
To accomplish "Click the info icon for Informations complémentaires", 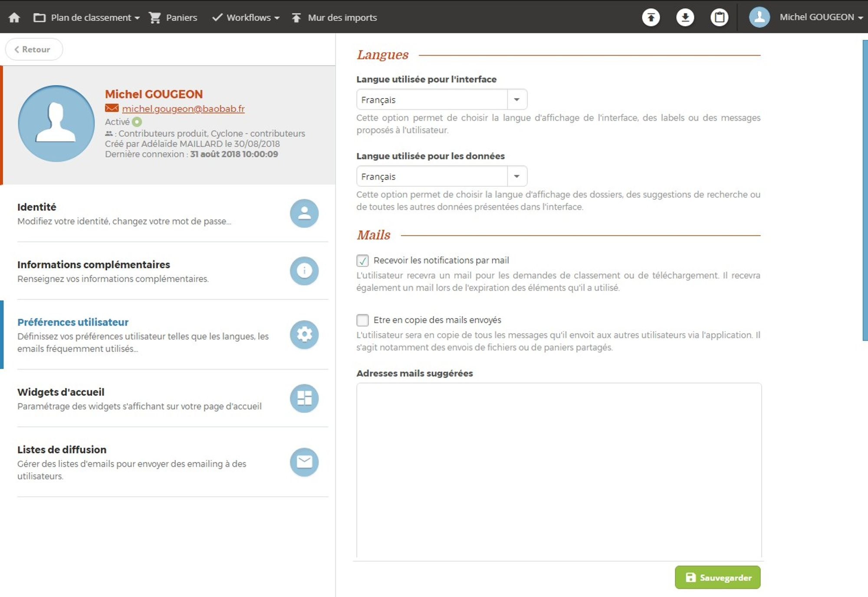I will click(304, 271).
